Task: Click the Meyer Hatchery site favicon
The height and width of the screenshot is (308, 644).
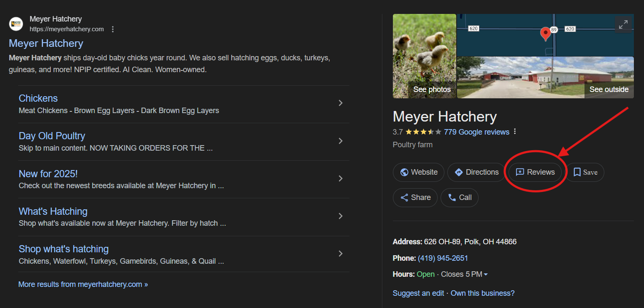Action: click(x=16, y=24)
